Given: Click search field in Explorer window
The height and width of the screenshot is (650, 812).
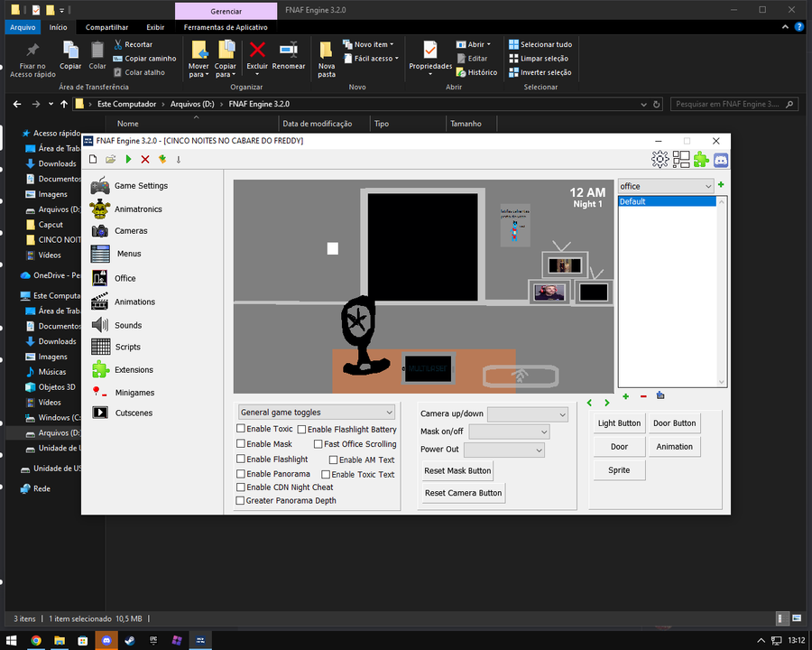Looking at the screenshot, I should (x=734, y=104).
